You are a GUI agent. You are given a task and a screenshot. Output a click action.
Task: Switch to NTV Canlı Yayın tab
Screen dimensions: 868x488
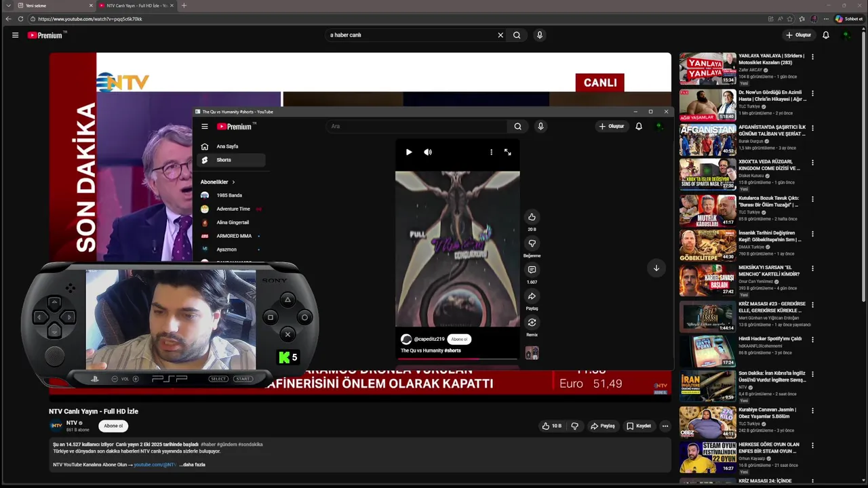136,5
